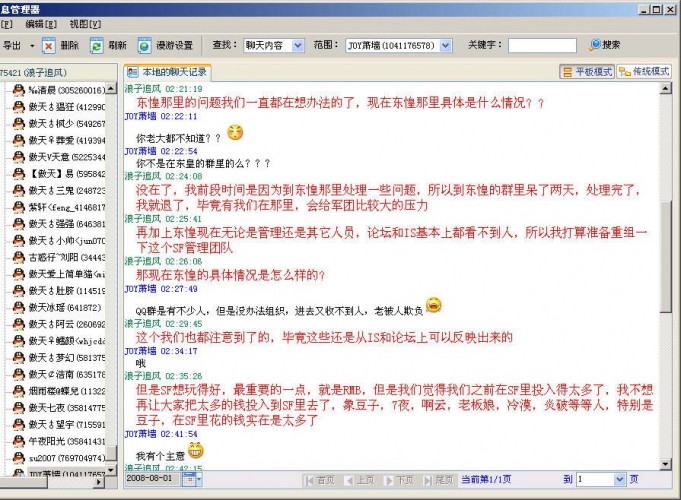Select the local chat records (本地的聊天记录) tab
The width and height of the screenshot is (681, 500).
[168, 72]
